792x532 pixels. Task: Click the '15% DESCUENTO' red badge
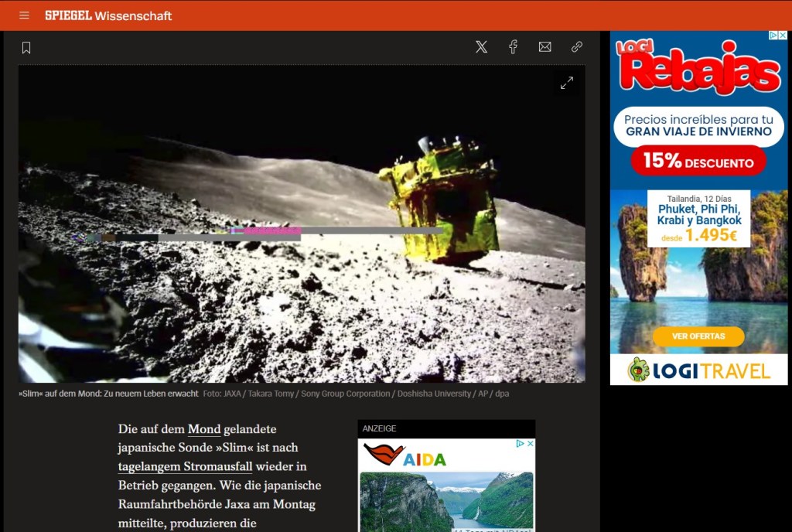pyautogui.click(x=698, y=162)
